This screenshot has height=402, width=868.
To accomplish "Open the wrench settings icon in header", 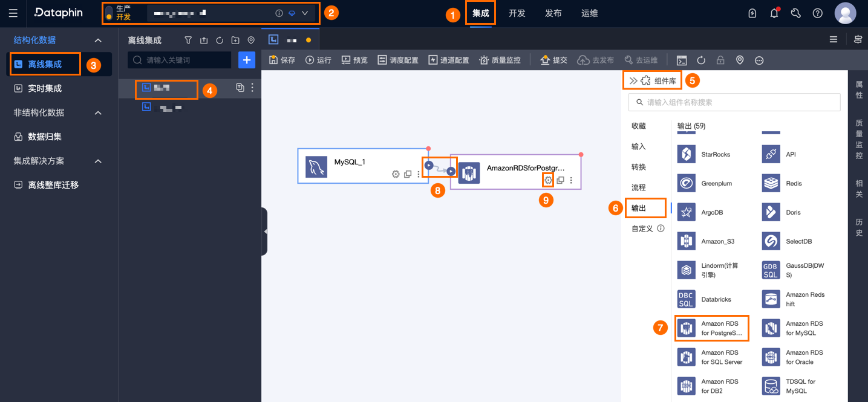I will [796, 13].
